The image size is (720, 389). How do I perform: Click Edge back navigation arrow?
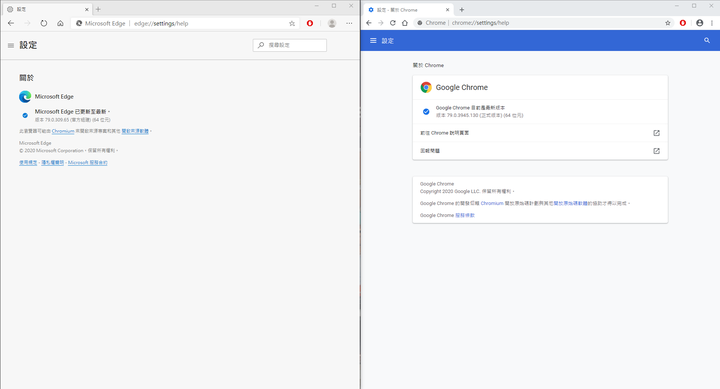(x=11, y=23)
